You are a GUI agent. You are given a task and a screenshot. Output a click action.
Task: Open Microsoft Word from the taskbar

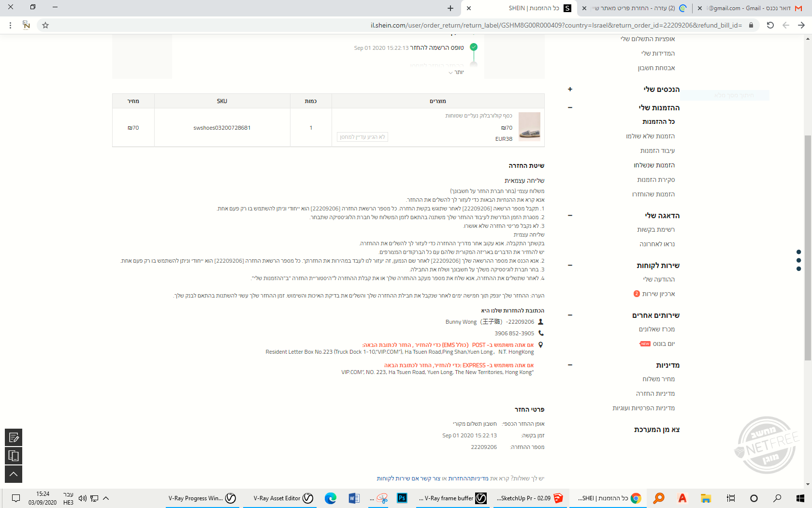tap(354, 498)
